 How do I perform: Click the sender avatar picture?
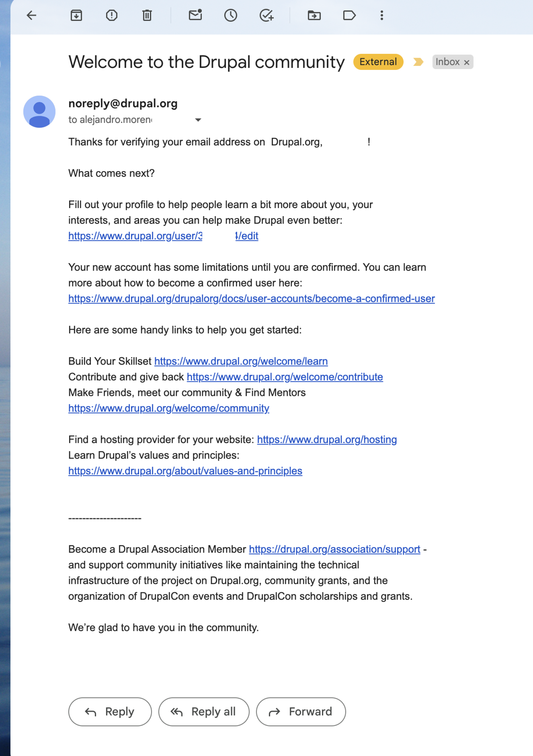click(x=39, y=112)
